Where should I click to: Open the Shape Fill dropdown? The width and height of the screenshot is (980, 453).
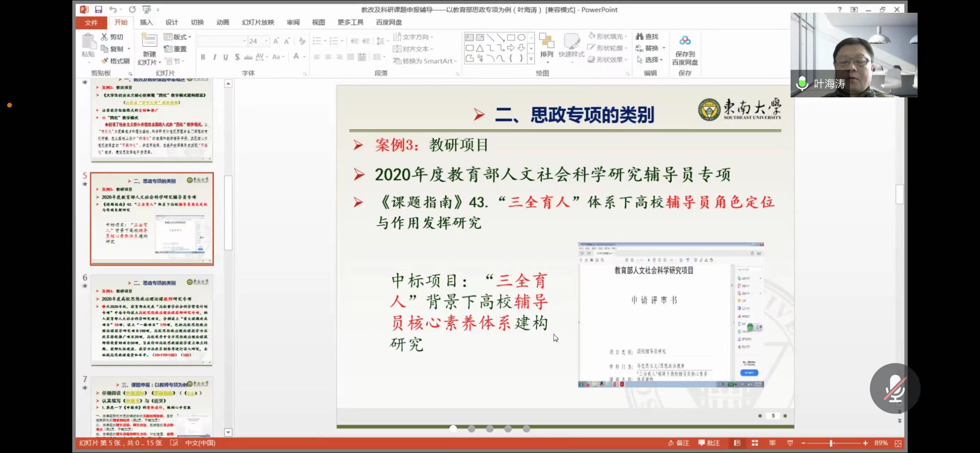coord(625,36)
